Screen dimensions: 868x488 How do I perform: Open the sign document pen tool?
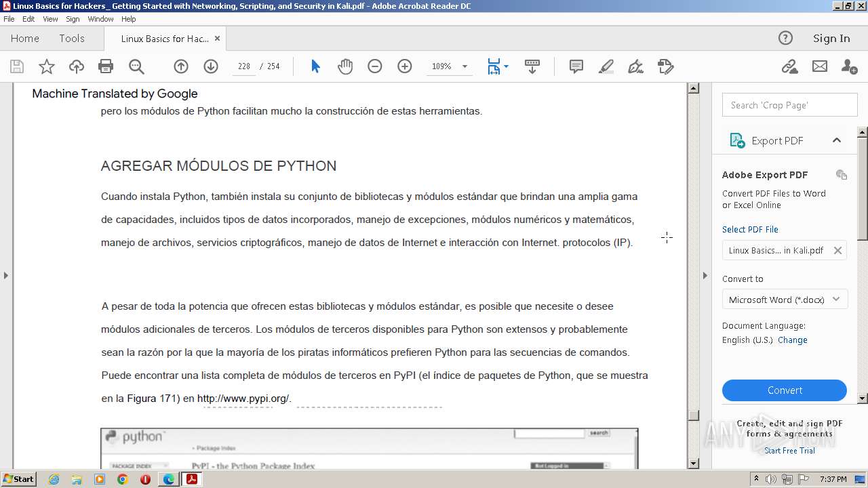(636, 66)
